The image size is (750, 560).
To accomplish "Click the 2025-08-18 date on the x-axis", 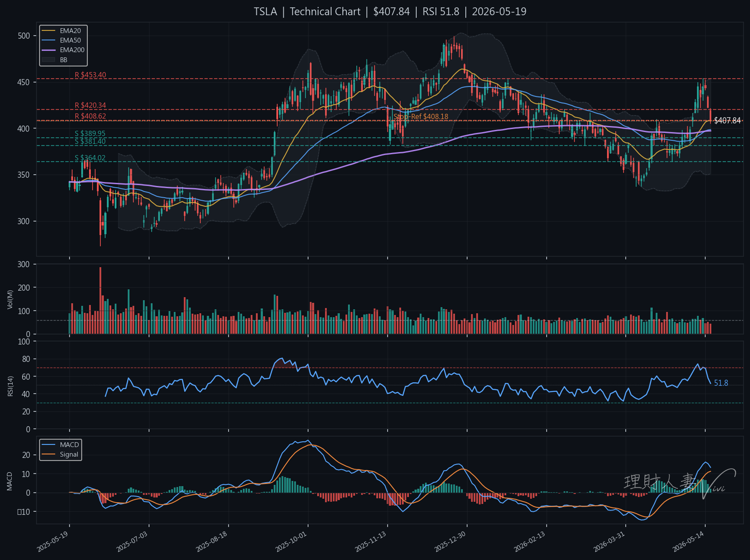I will point(212,541).
